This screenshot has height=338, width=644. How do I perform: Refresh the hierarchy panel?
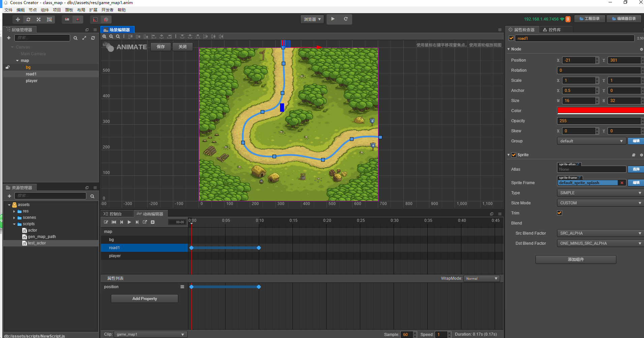93,38
